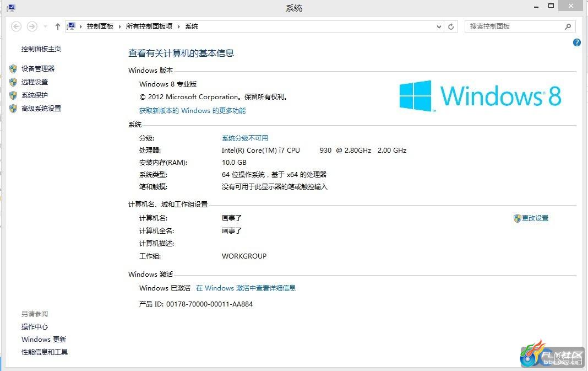Open help with blue question icon

(577, 42)
